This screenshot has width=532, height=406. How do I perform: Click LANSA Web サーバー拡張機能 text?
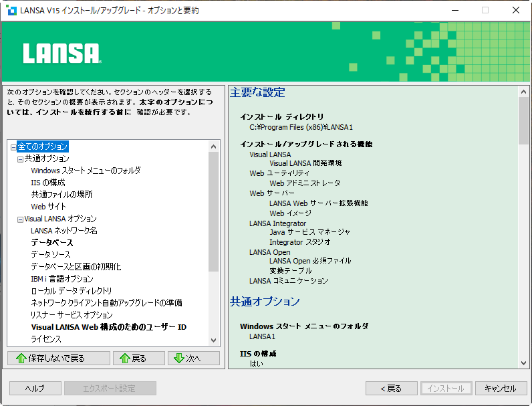[319, 203]
